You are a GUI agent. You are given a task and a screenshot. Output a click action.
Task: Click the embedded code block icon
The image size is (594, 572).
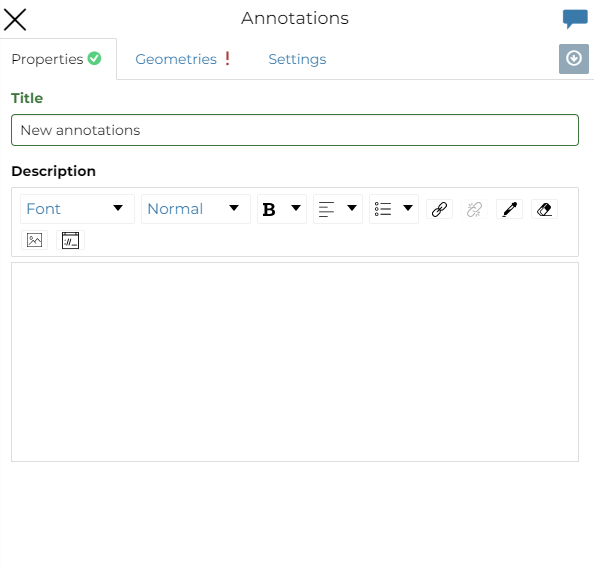tap(70, 240)
